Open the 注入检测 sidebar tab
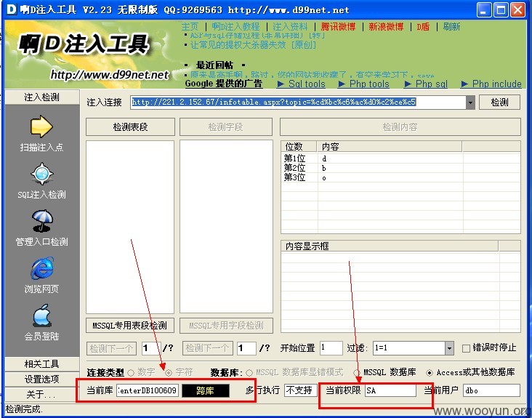 42,97
